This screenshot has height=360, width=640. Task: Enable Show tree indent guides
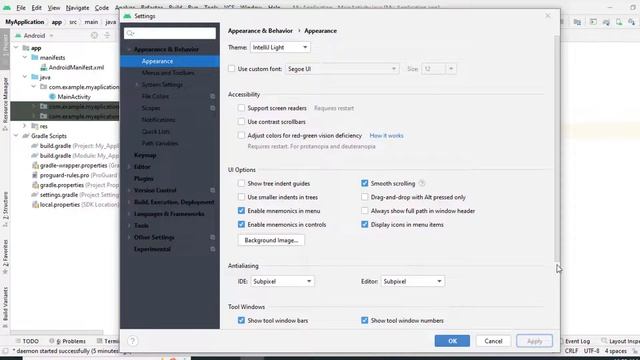point(241,183)
